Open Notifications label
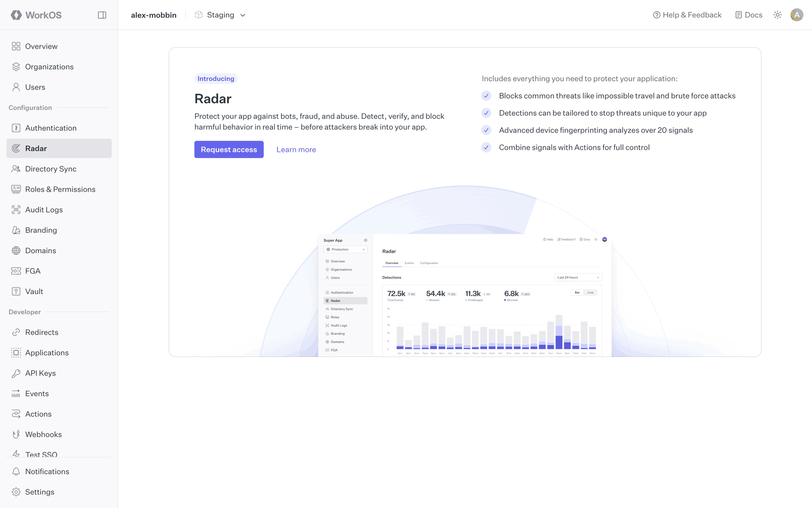The width and height of the screenshot is (812, 508). (47, 472)
